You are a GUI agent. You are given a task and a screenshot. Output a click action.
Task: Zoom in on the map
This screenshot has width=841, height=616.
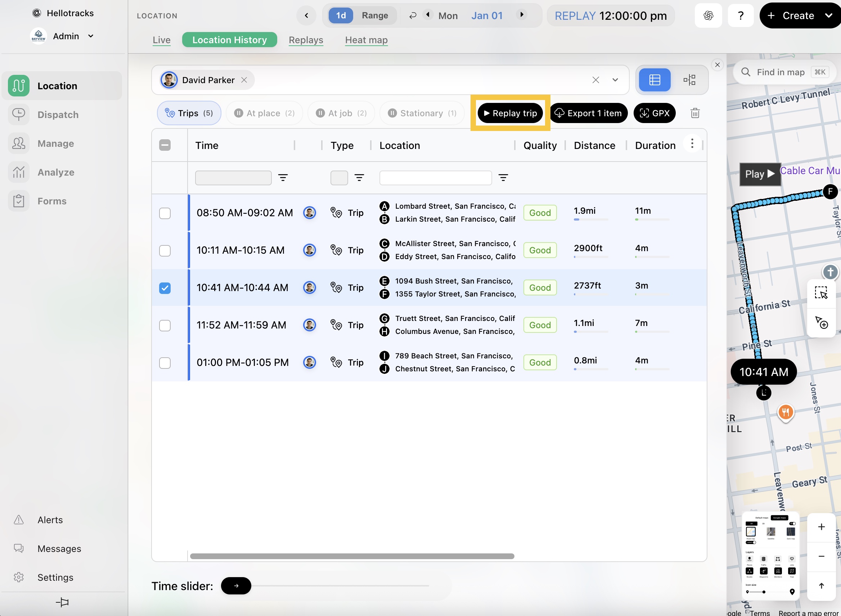coord(821,526)
